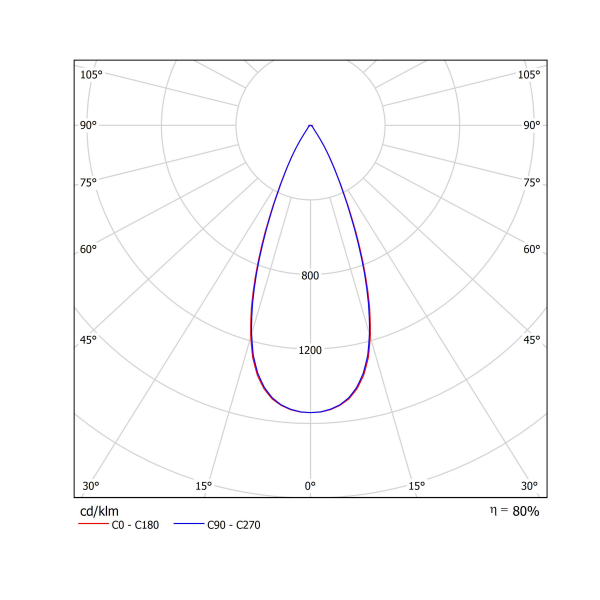600x600 pixels.
Task: Click the right 45° angle label
Action: coord(532,340)
